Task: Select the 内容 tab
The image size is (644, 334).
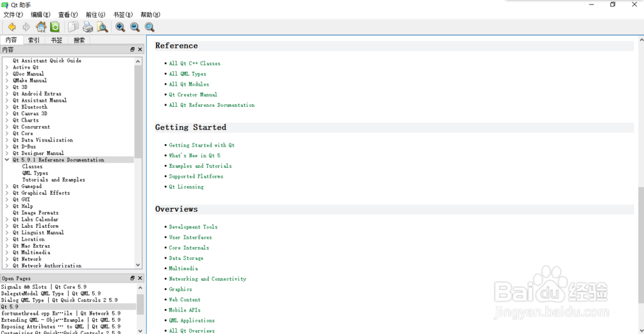Action: (11, 40)
